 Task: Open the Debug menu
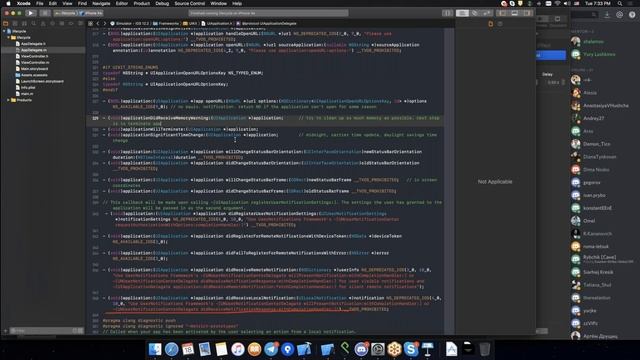pos(162,3)
